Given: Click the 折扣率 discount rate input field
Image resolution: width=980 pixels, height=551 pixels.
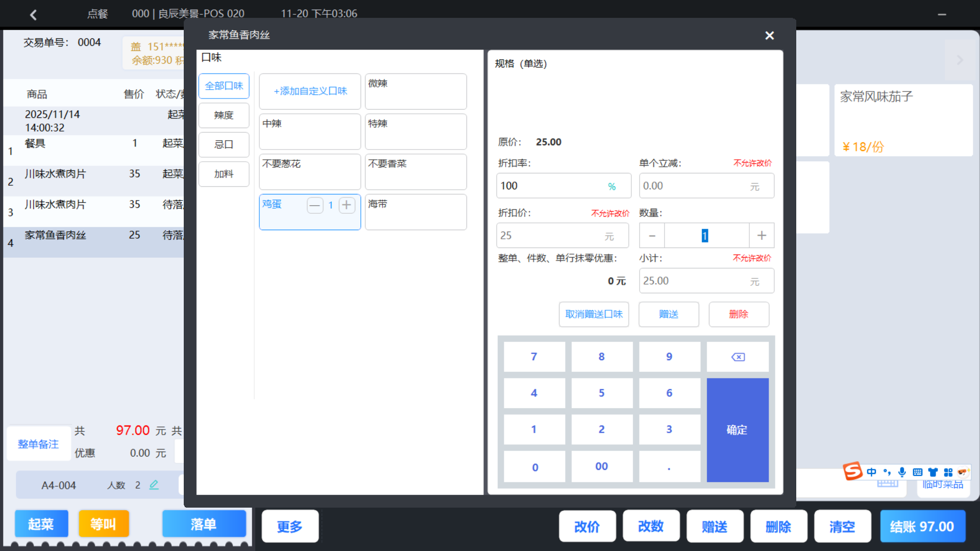Looking at the screenshot, I should pos(551,186).
